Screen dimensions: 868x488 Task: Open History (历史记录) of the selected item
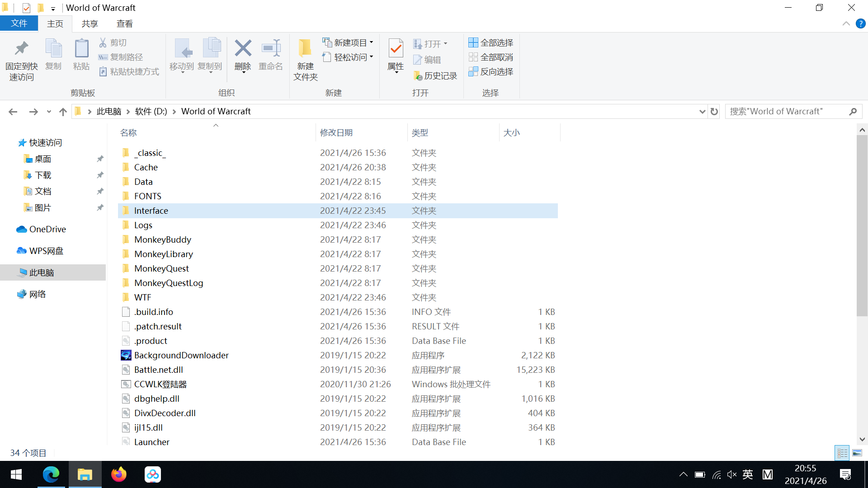click(x=435, y=75)
